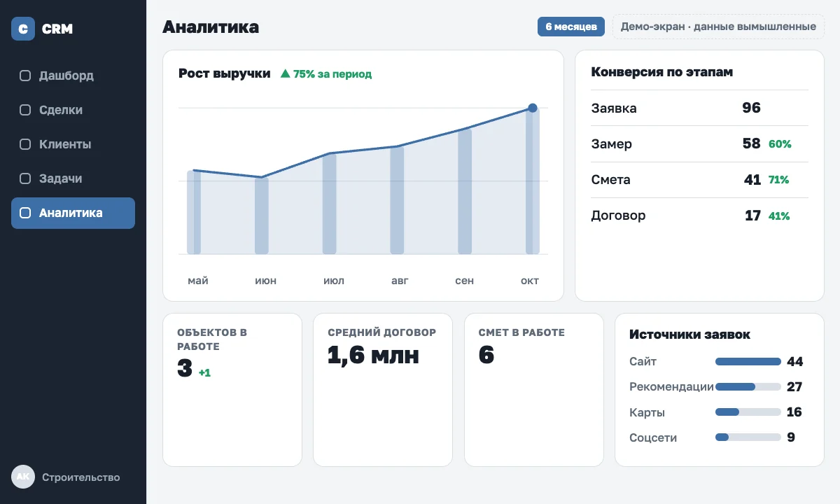This screenshot has height=504, width=840.
Task: Click the Карты count 16
Action: click(x=794, y=412)
